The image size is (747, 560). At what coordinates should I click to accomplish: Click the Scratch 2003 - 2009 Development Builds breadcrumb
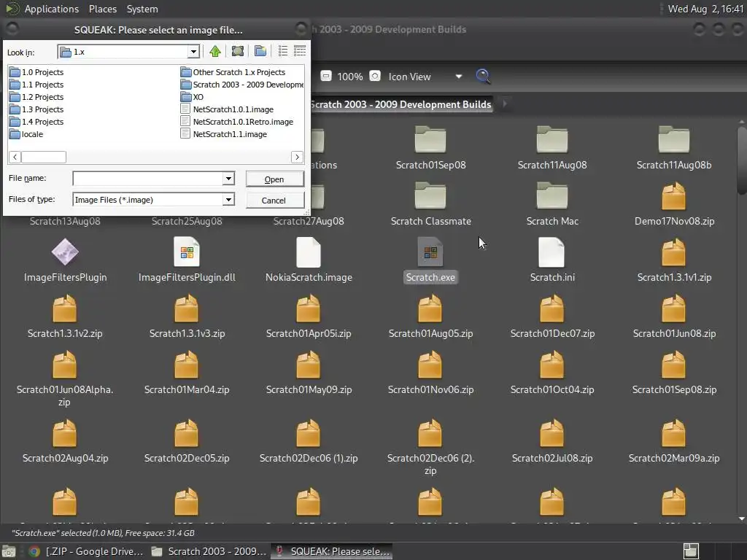click(x=400, y=104)
